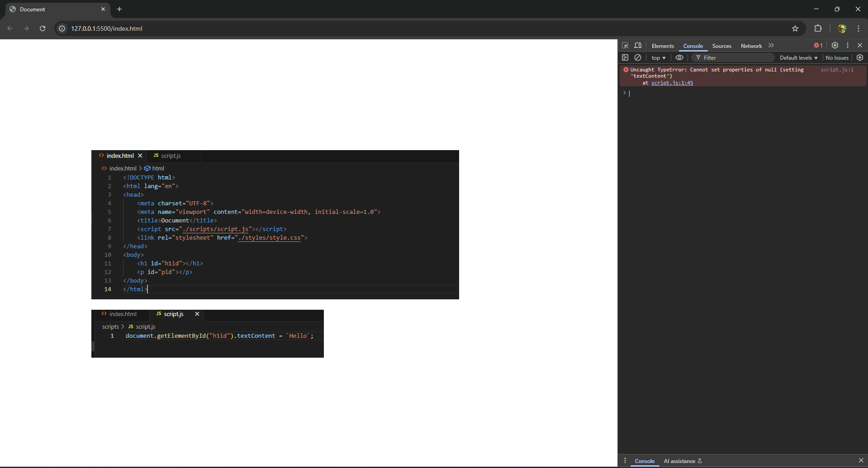Expand more DevTools tabs chevron
This screenshot has height=468, width=868.
[771, 46]
